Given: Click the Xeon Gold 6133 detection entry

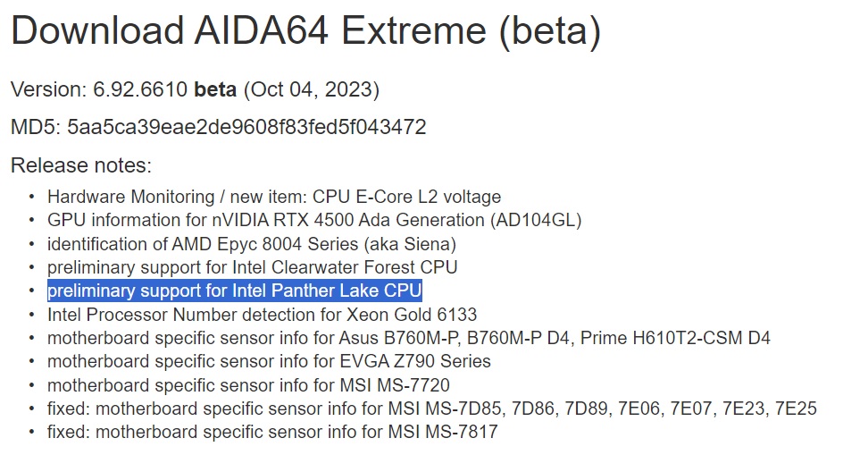Looking at the screenshot, I should click(x=262, y=315).
